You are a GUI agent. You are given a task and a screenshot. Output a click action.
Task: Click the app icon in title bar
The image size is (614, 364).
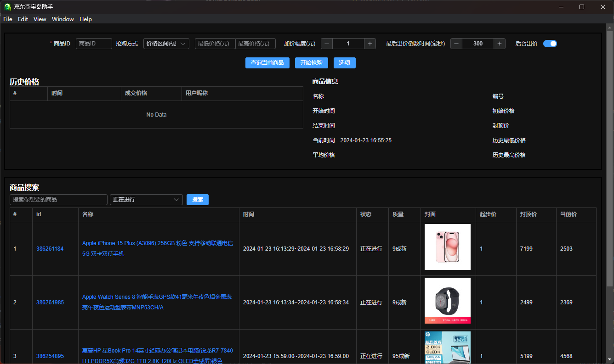coord(7,7)
